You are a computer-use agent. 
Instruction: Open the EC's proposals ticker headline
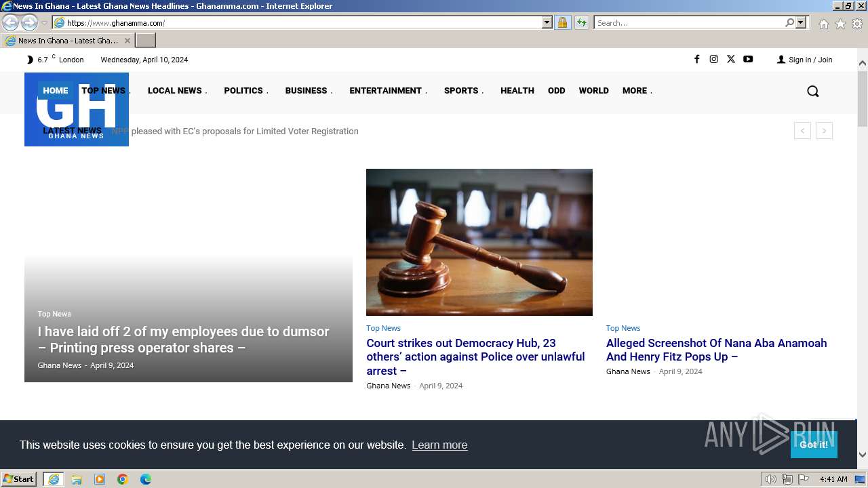pos(235,131)
